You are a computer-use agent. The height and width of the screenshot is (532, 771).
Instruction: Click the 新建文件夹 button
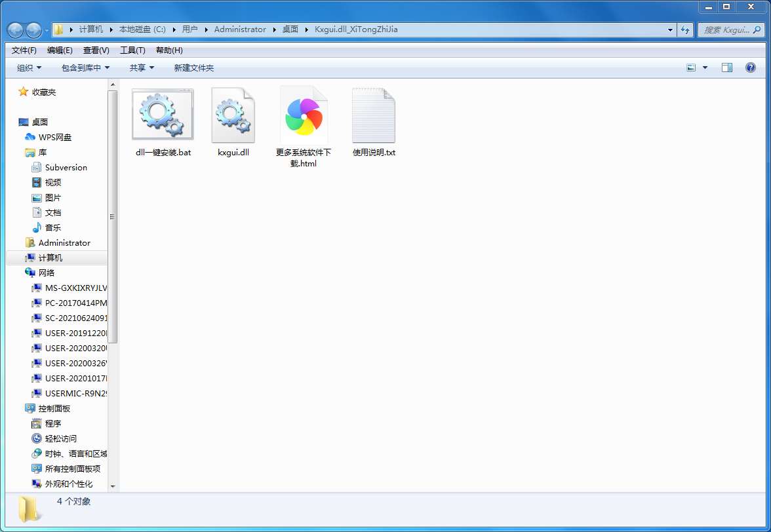(194, 67)
